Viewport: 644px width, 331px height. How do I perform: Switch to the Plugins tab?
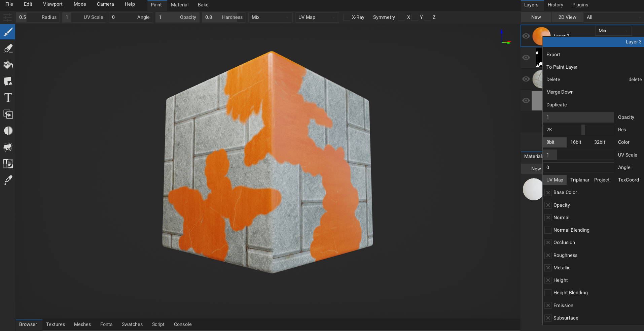coord(580,5)
